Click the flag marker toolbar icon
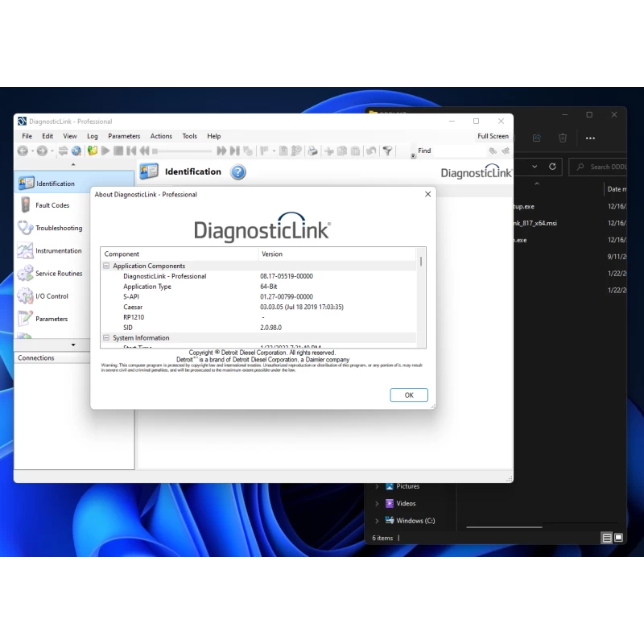The height and width of the screenshot is (644, 644). [264, 151]
